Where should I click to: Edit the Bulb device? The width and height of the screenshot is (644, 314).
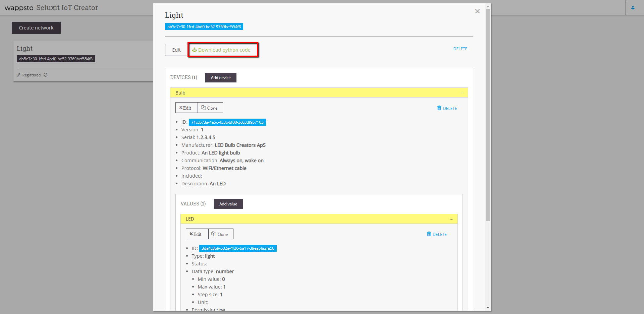pos(186,108)
